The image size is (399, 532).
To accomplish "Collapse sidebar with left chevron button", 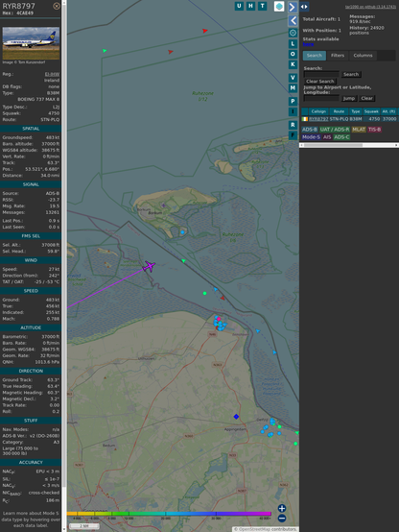I will 293,21.
